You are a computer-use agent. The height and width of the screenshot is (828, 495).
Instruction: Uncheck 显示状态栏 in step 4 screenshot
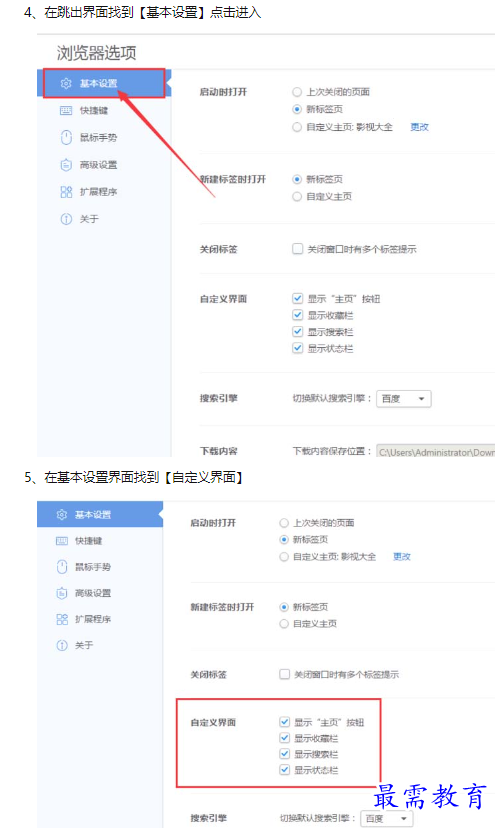tap(297, 348)
